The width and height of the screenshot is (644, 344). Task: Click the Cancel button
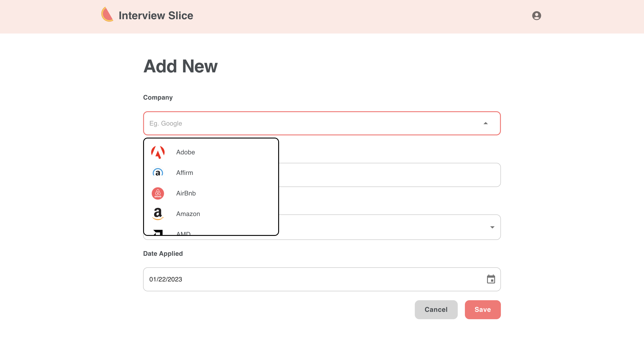[x=436, y=310]
